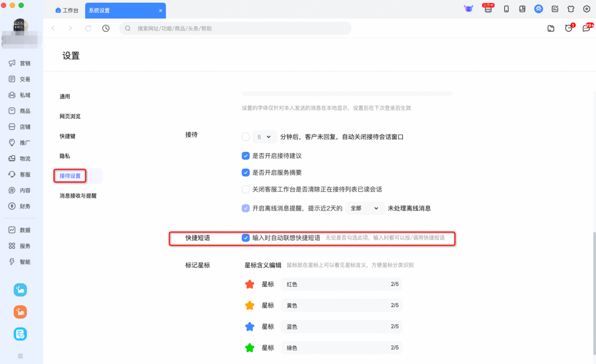The height and width of the screenshot is (364, 596).
Task: Edit the 红色 star label field
Action: (341, 284)
